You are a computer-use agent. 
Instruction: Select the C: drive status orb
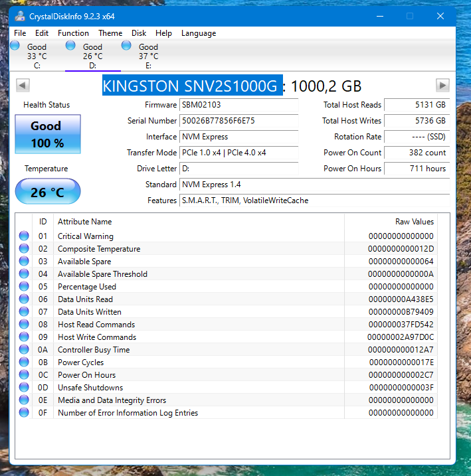tap(15, 46)
